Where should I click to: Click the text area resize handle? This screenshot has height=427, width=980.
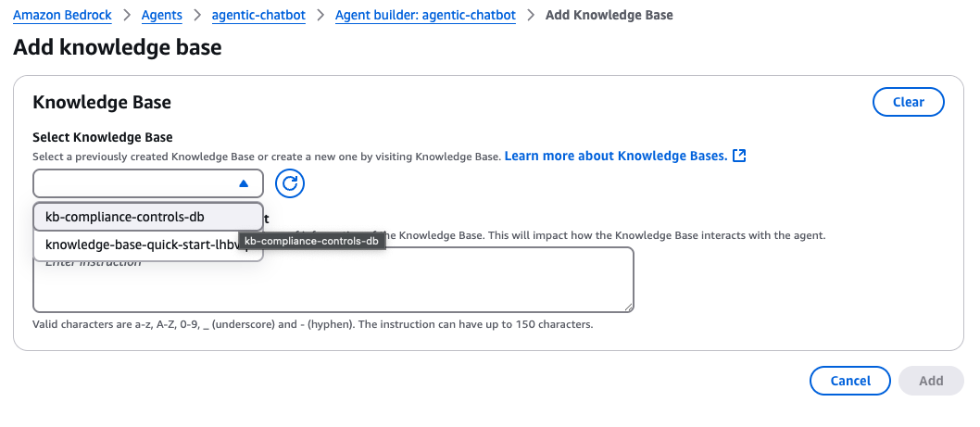pyautogui.click(x=628, y=307)
